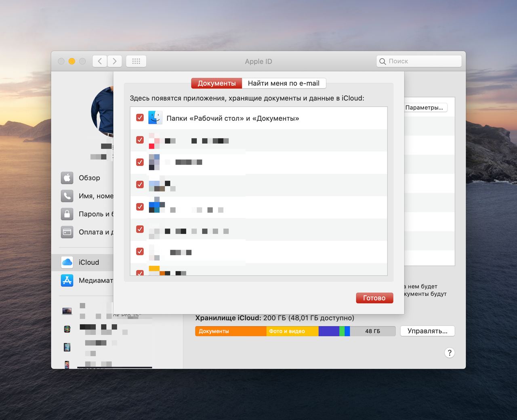Open help with the question mark button
517x420 pixels.
[x=450, y=353]
